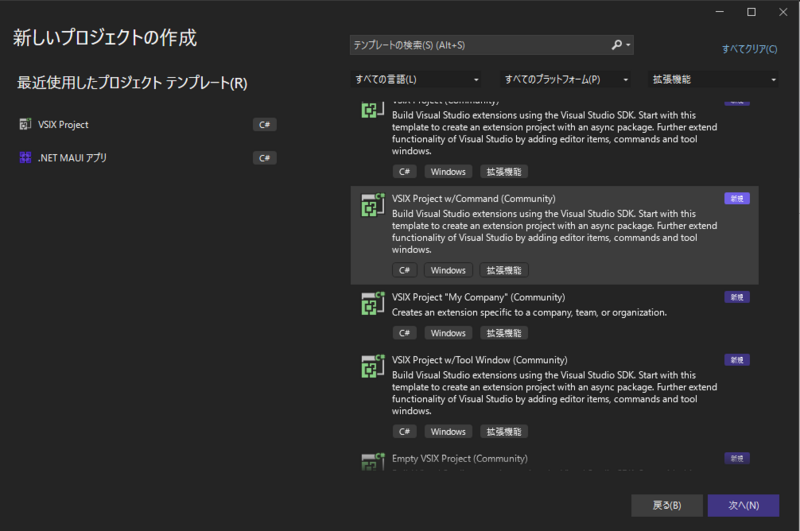Open the 拡張機能 project type dropdown
Image resolution: width=800 pixels, height=531 pixels.
[x=713, y=80]
